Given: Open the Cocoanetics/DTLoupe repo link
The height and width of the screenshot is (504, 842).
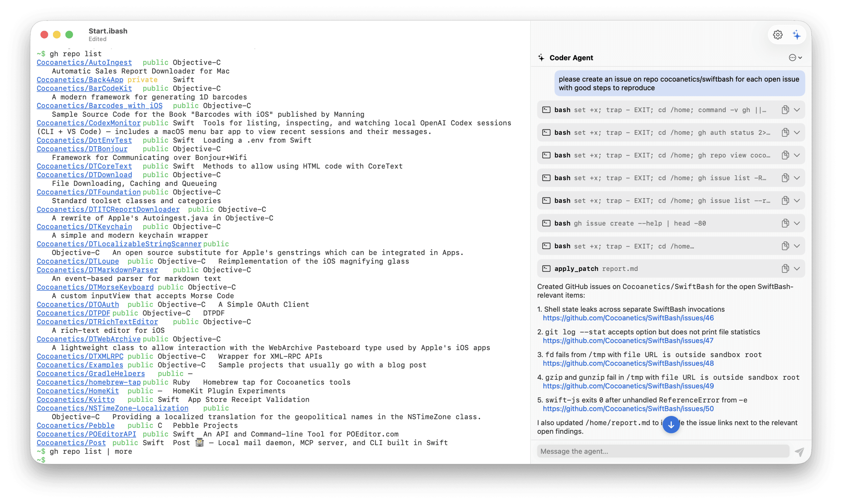Looking at the screenshot, I should coord(78,261).
